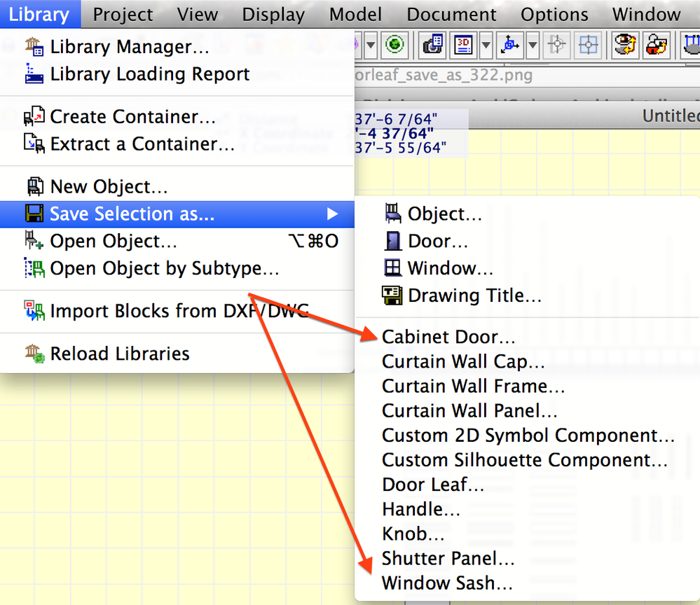
Task: Open the Project menu in menu bar
Action: coord(123,15)
